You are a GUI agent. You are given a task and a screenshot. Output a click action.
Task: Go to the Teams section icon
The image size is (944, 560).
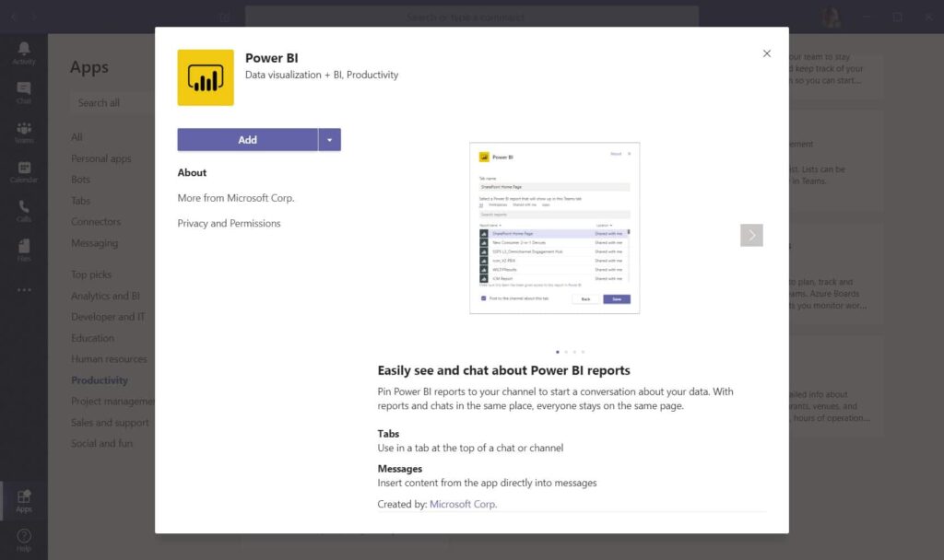(x=23, y=133)
